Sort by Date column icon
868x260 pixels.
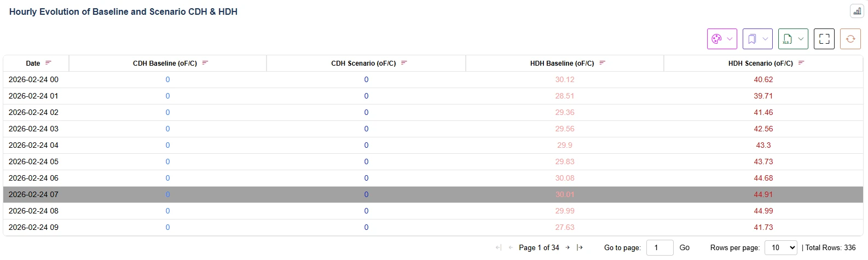48,63
